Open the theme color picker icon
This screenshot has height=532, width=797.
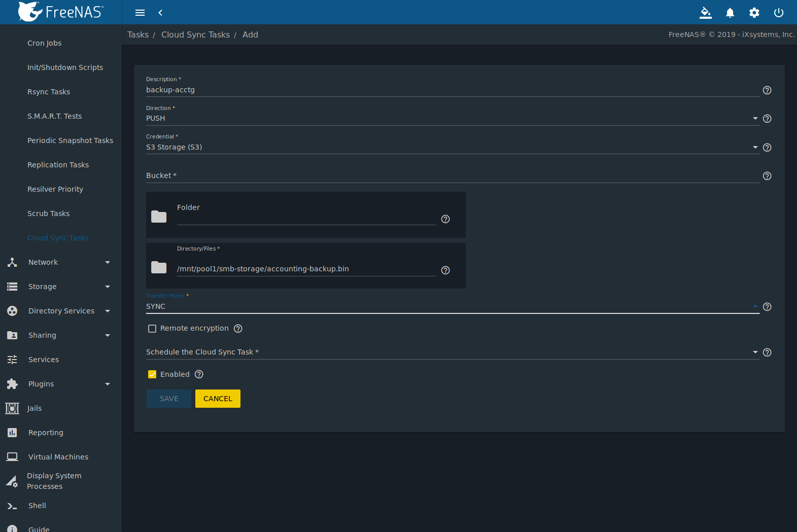(705, 13)
